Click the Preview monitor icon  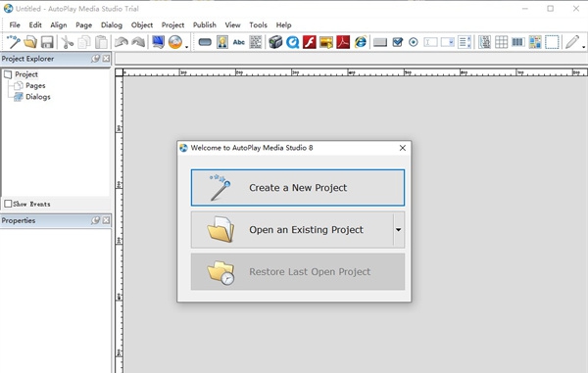(158, 42)
